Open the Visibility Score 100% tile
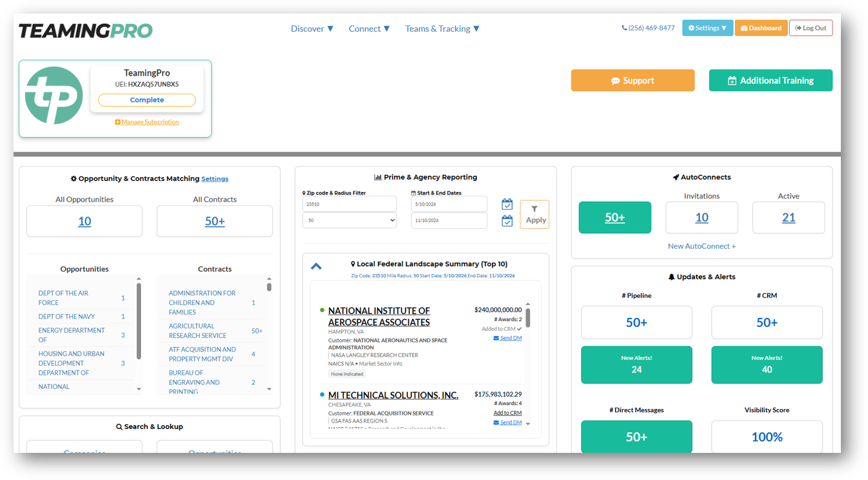Screen dimensions: 868x480 [767, 437]
